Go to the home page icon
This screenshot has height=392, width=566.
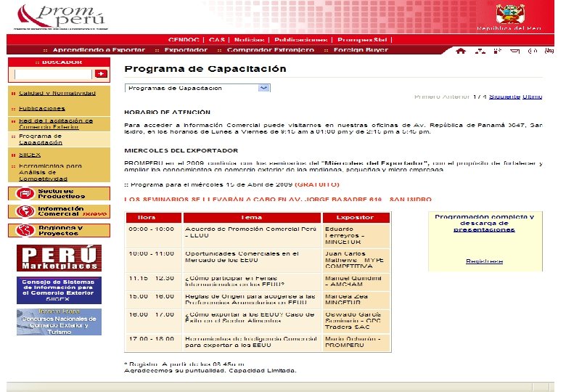(x=461, y=51)
